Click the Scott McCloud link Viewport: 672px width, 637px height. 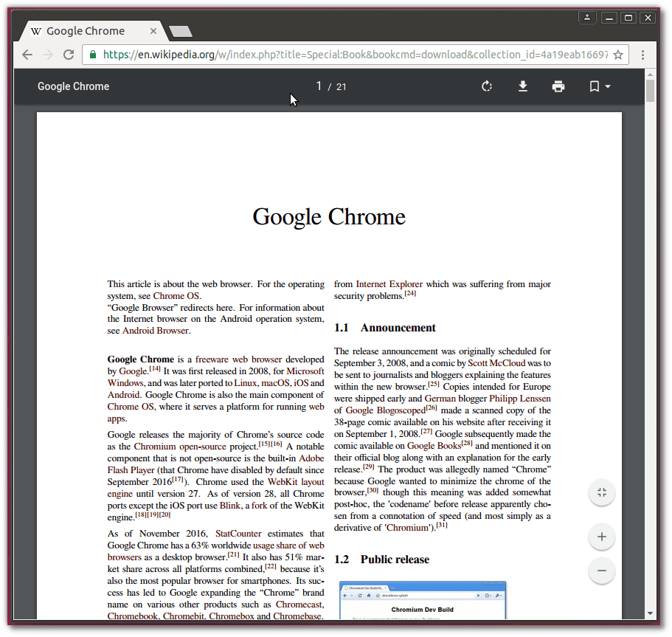(496, 363)
